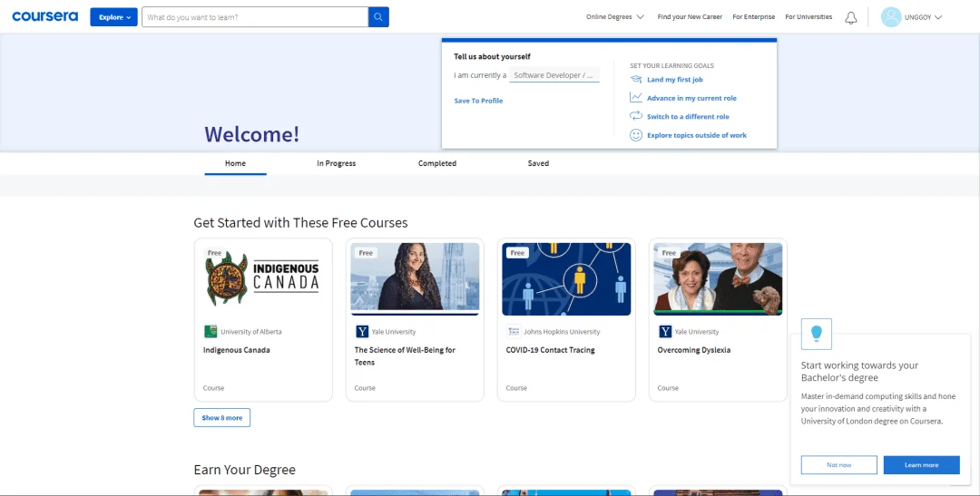Expand the Online Degrees menu
980x496 pixels.
(615, 17)
